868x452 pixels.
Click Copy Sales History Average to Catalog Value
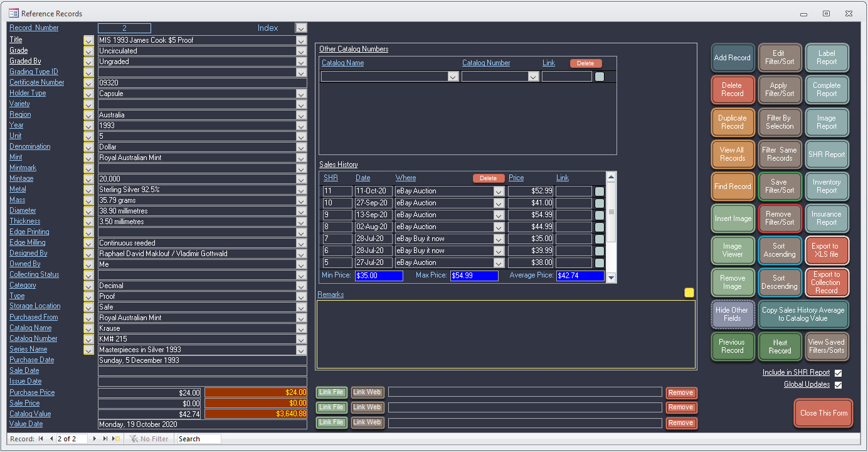[803, 314]
